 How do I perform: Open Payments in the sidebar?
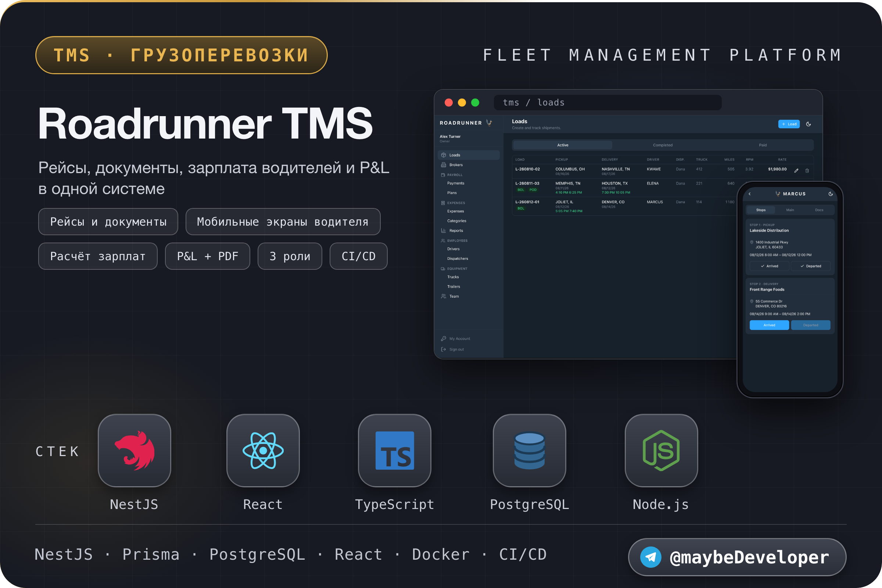(456, 183)
